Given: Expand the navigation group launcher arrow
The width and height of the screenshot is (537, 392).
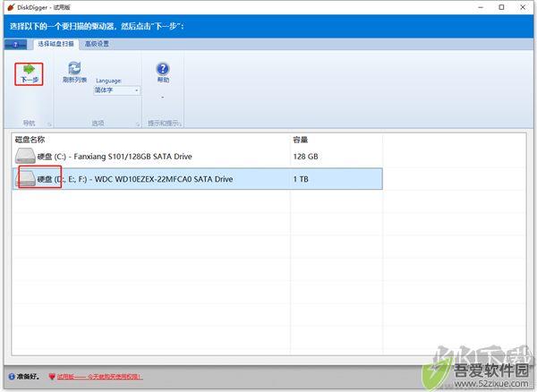Looking at the screenshot, I should (49, 124).
